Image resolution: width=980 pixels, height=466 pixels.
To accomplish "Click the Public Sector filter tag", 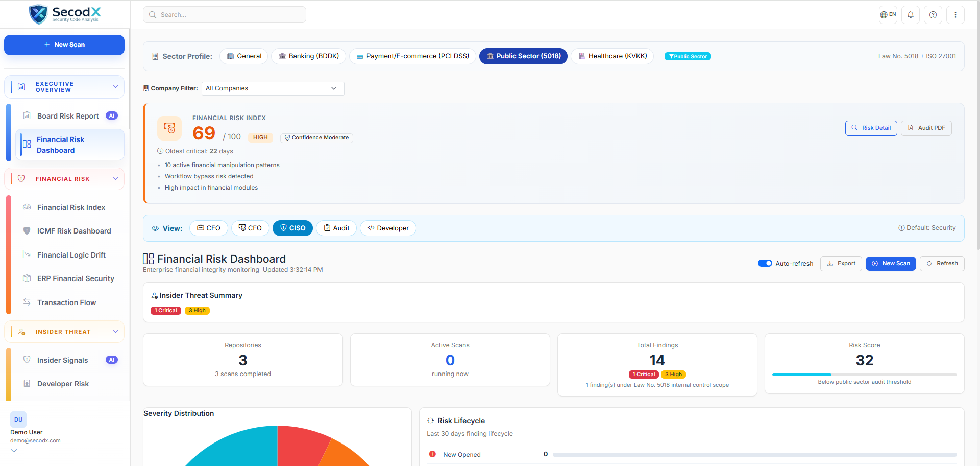I will [x=688, y=56].
